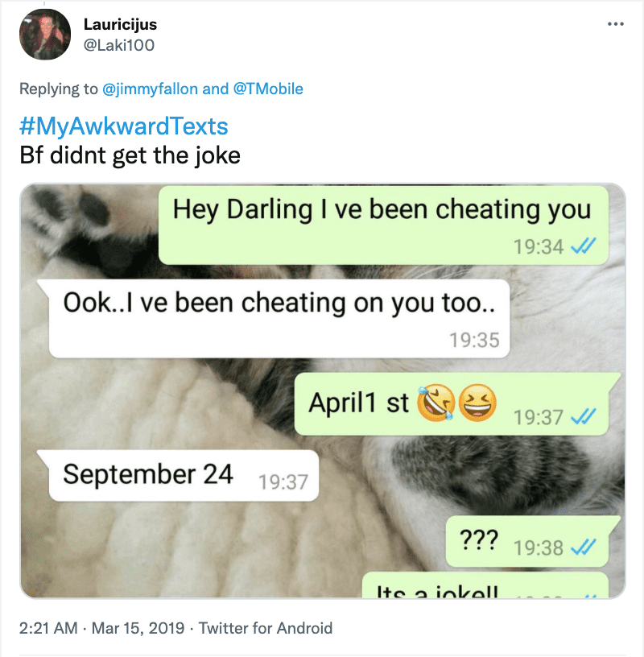Click the blue read checkmarks beside first 19:37
The image size is (644, 657).
pos(584,416)
